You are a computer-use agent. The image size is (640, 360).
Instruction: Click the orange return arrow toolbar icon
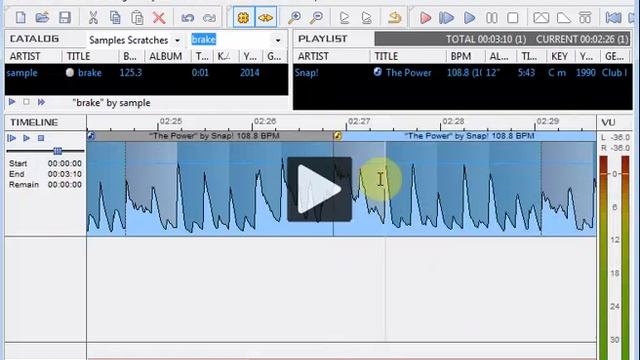pos(394,18)
